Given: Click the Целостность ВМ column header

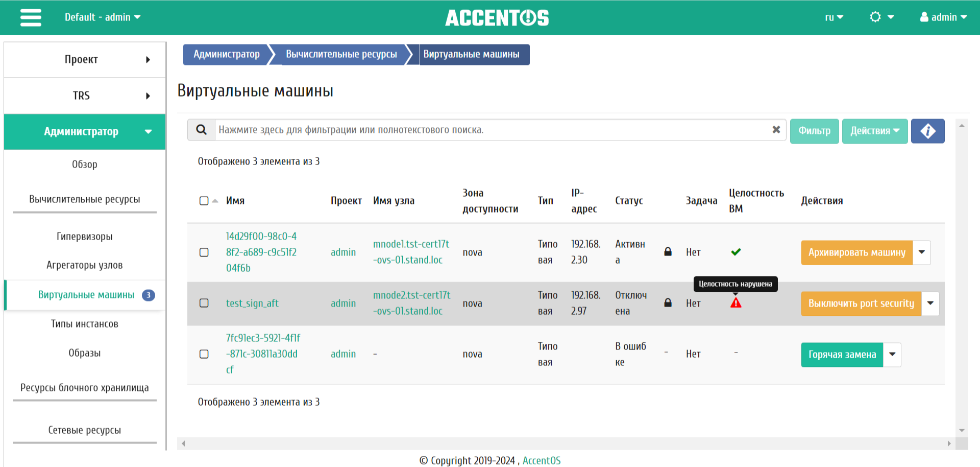Looking at the screenshot, I should pyautogui.click(x=756, y=201).
